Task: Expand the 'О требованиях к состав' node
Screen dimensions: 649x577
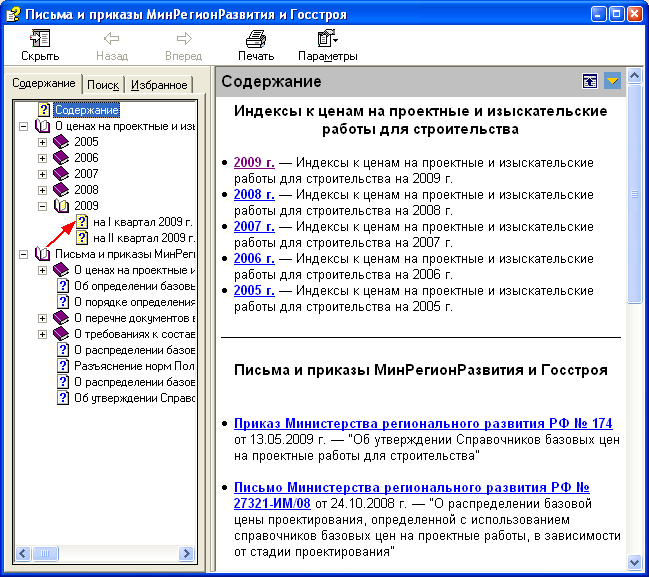Action: [x=42, y=334]
